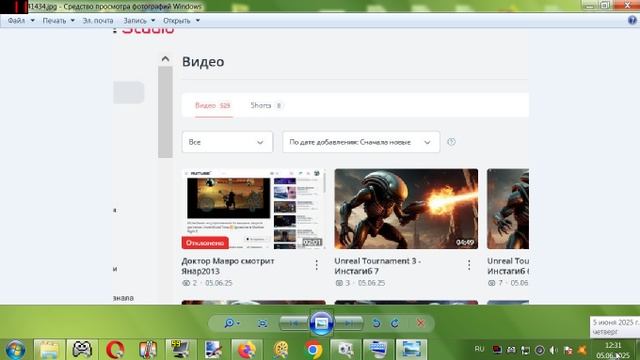Click the Видео page heading
This screenshot has width=640, height=360.
coord(203,62)
